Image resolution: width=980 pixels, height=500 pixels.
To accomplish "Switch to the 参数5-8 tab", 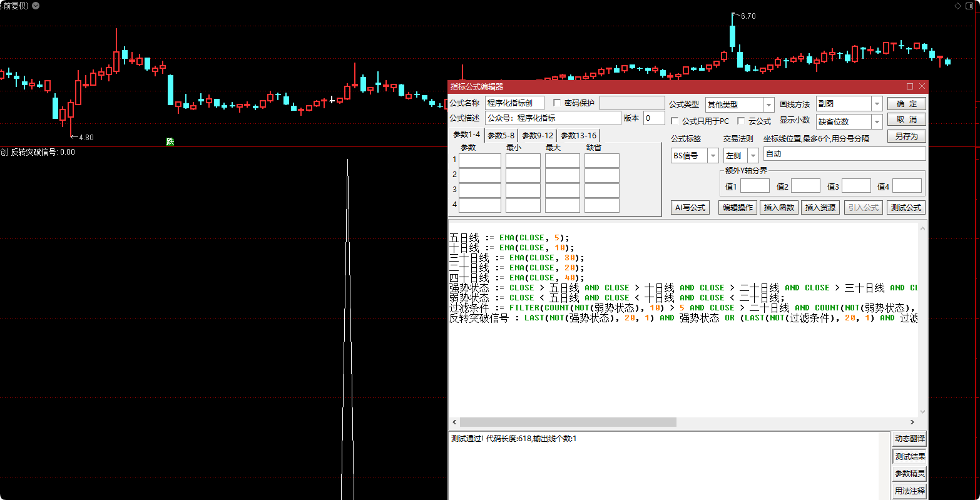I will click(501, 135).
